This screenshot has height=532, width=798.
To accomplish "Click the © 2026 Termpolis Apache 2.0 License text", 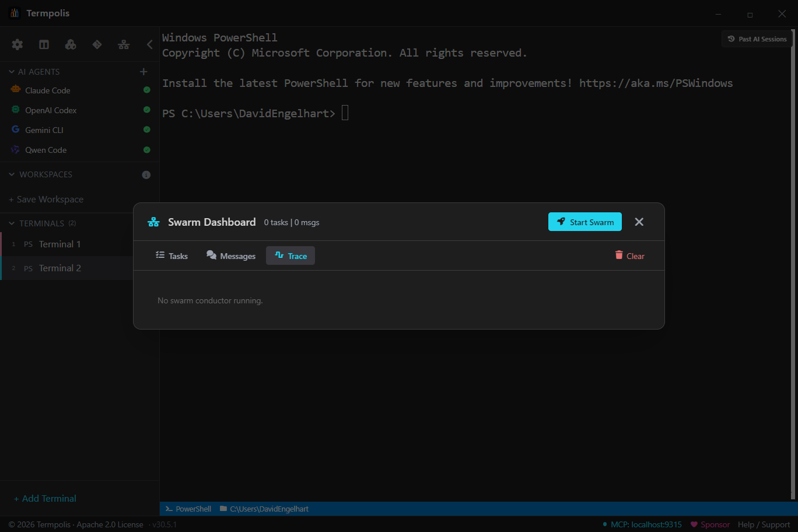I will point(76,524).
